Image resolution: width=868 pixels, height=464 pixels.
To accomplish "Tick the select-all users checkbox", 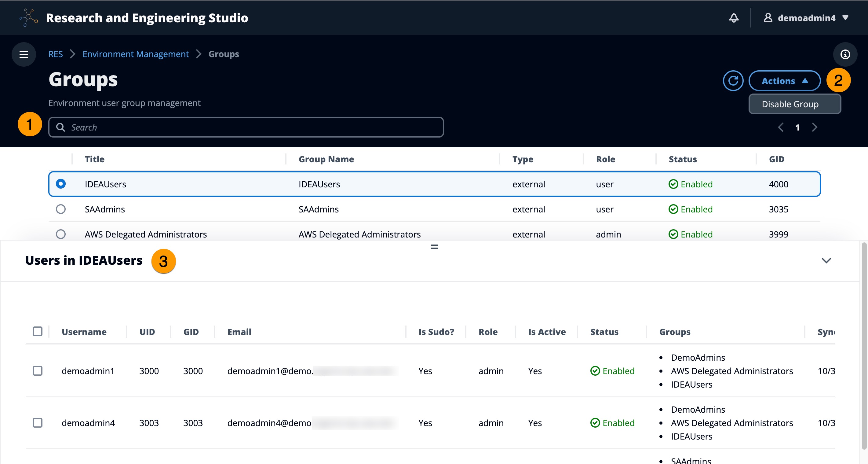I will [x=37, y=331].
